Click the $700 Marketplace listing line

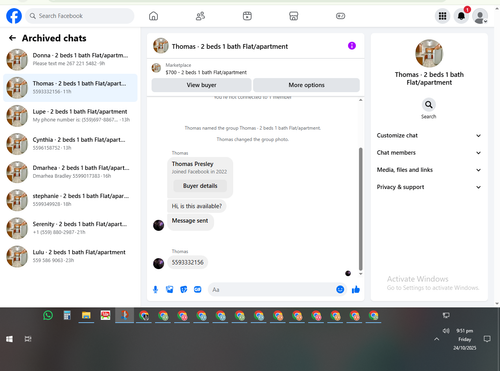pos(206,72)
